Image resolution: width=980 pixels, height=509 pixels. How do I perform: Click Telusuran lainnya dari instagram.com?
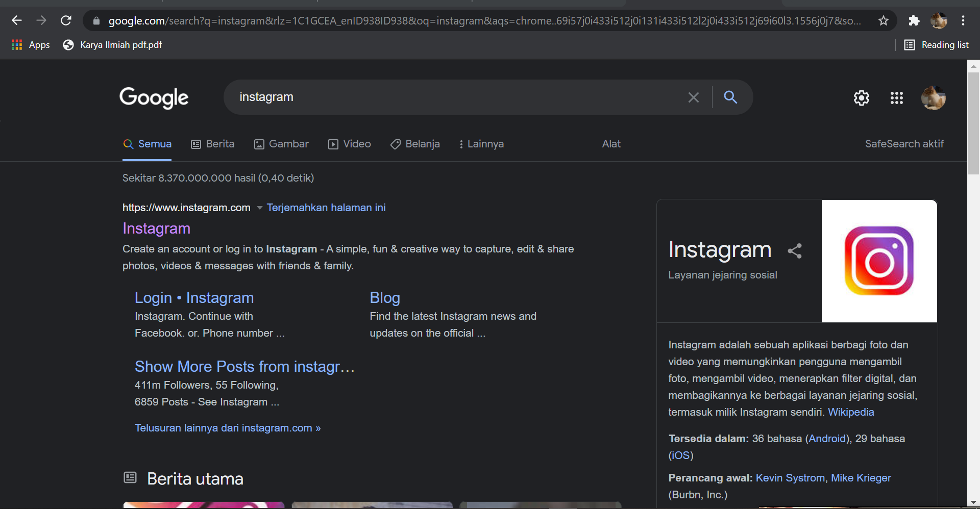click(228, 428)
